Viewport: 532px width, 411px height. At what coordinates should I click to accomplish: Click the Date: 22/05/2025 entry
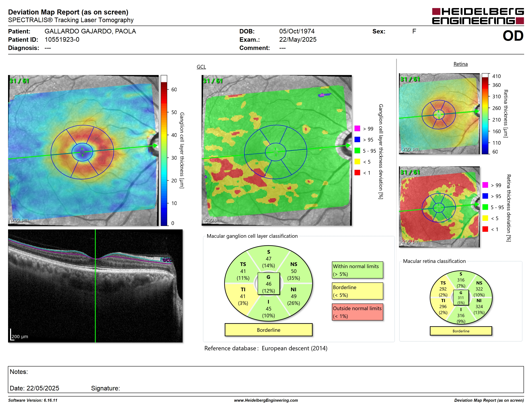tap(34, 388)
